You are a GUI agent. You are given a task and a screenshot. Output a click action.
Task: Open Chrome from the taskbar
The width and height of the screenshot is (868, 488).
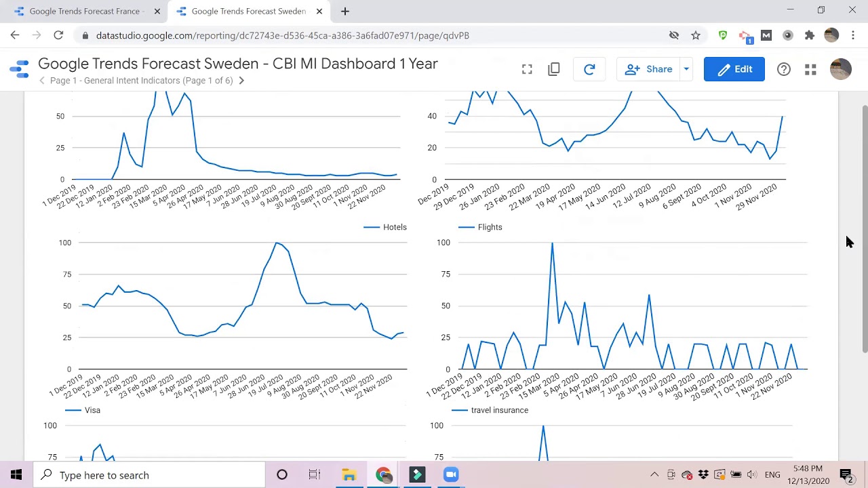point(383,475)
